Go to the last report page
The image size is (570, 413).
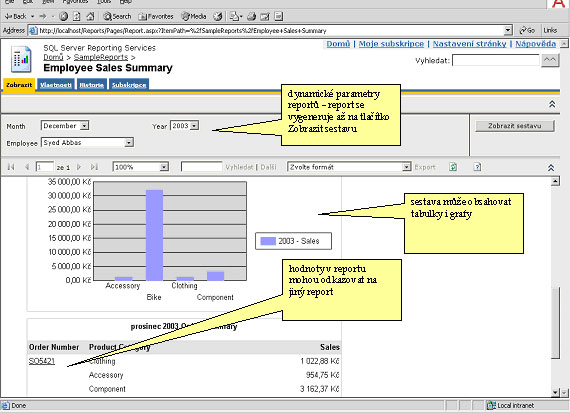tap(95, 167)
